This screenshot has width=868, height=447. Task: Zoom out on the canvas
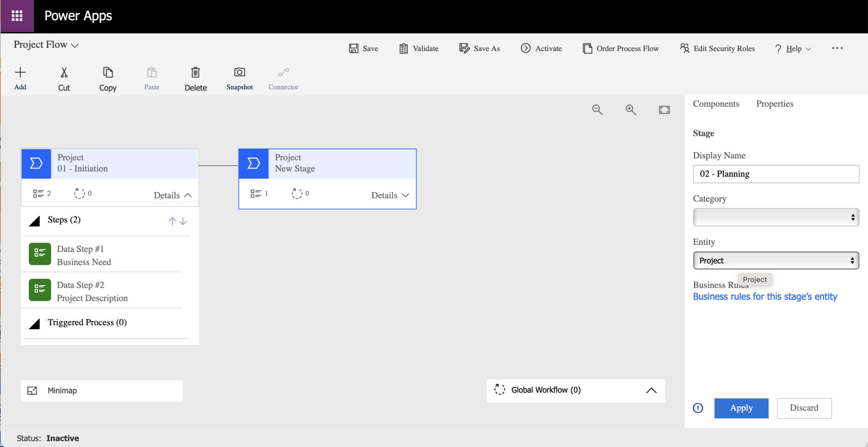coord(597,110)
